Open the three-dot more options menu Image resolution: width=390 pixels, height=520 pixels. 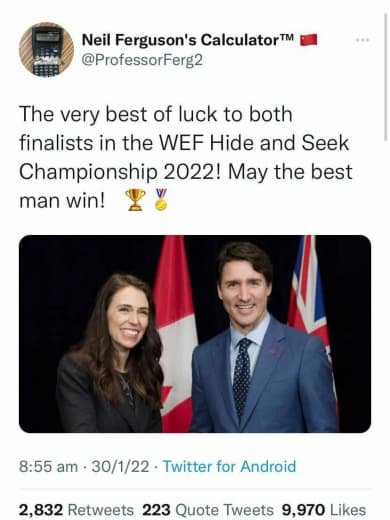[x=362, y=40]
